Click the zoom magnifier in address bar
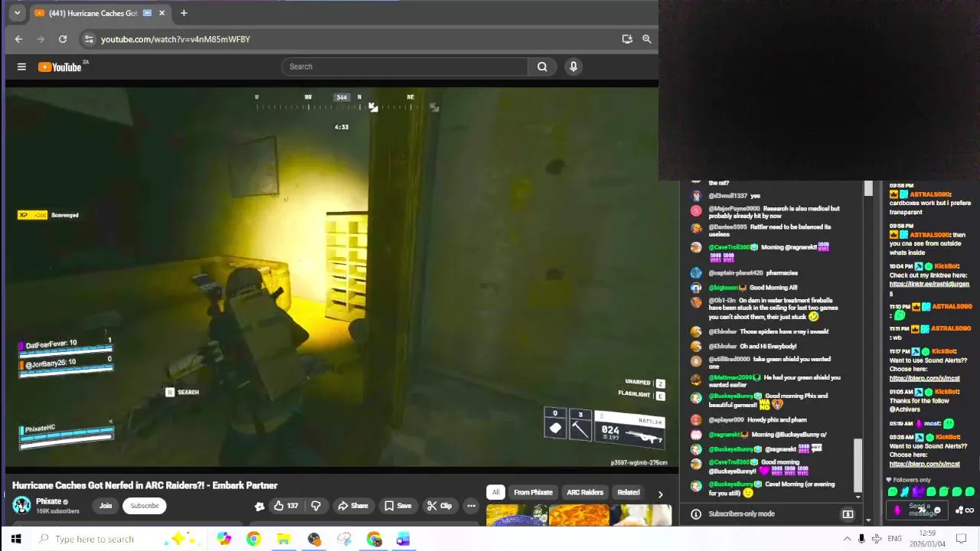 (x=647, y=39)
